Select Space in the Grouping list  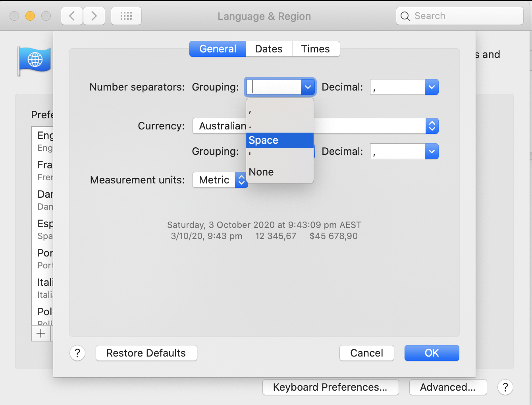(280, 140)
